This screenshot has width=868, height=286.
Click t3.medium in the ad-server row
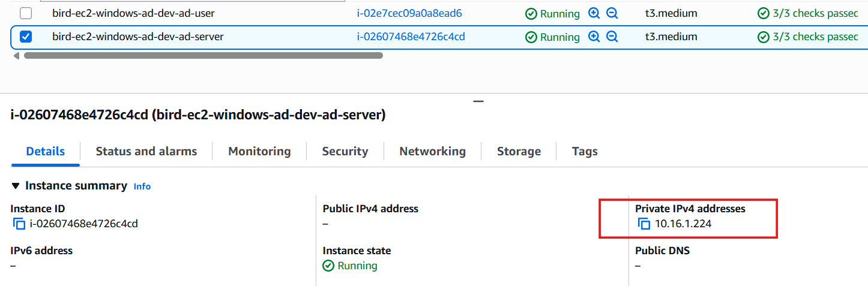pos(671,37)
